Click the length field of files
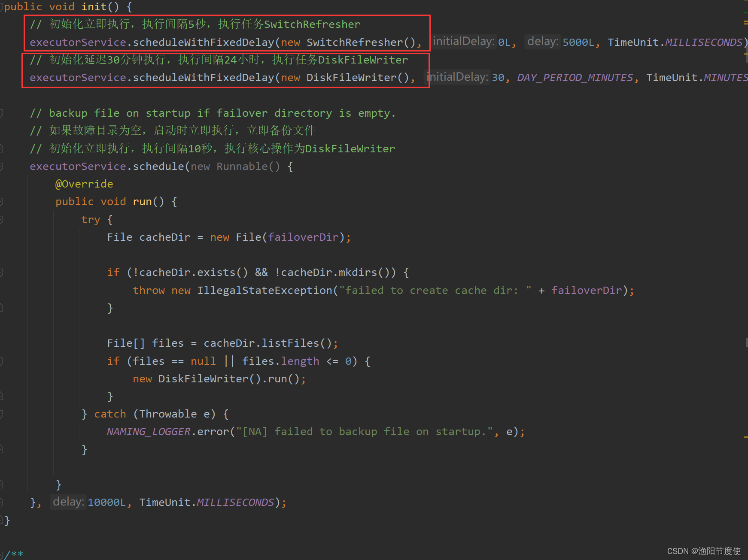The width and height of the screenshot is (748, 560). point(300,361)
